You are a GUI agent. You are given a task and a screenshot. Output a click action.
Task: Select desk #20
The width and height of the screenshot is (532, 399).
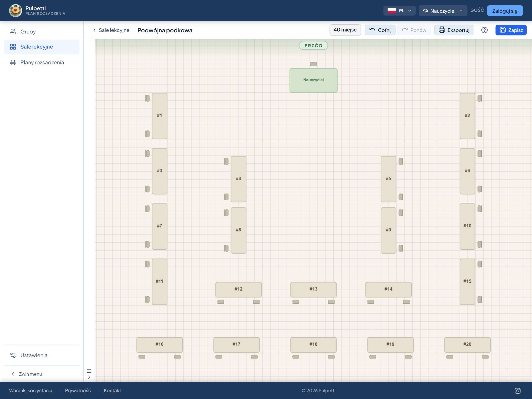click(x=467, y=345)
